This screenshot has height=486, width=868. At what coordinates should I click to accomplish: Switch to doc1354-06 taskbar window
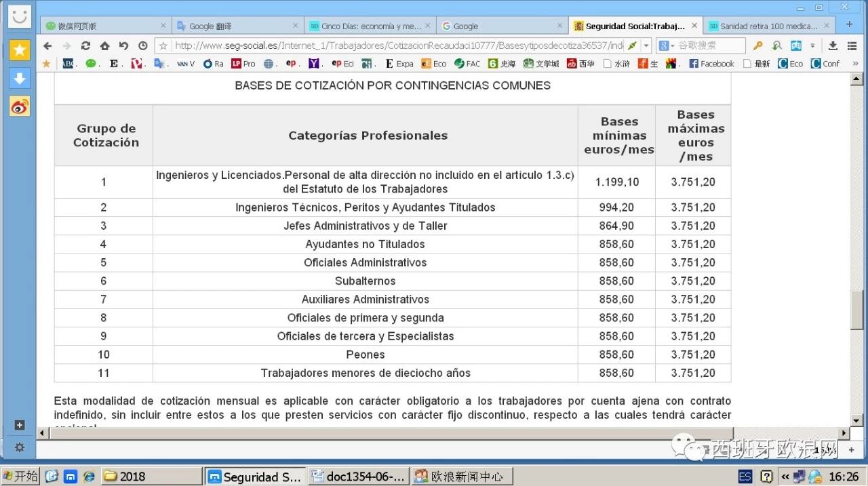click(358, 477)
